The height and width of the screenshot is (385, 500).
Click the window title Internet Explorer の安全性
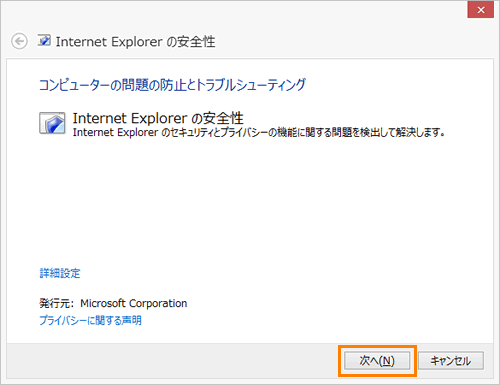(x=135, y=42)
